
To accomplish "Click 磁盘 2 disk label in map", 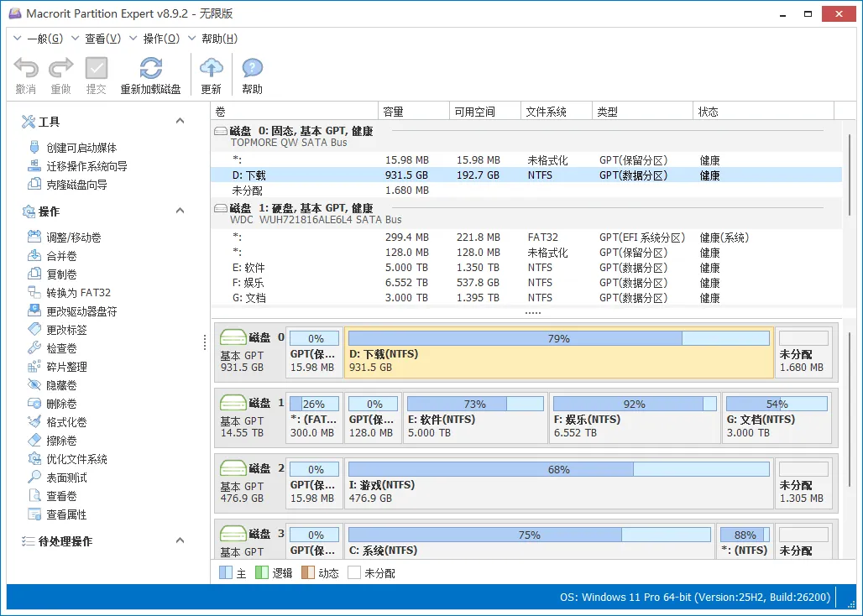I will [x=251, y=483].
